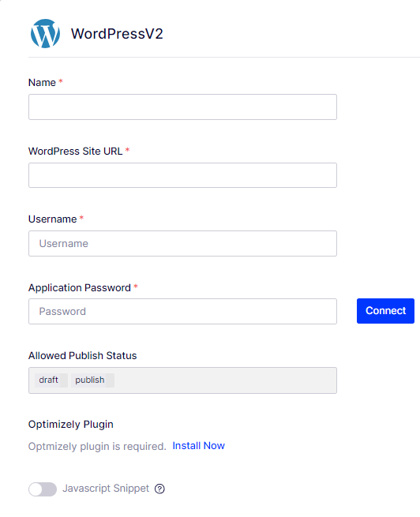The image size is (420, 517).
Task: Click the Username field label
Action: 52,219
